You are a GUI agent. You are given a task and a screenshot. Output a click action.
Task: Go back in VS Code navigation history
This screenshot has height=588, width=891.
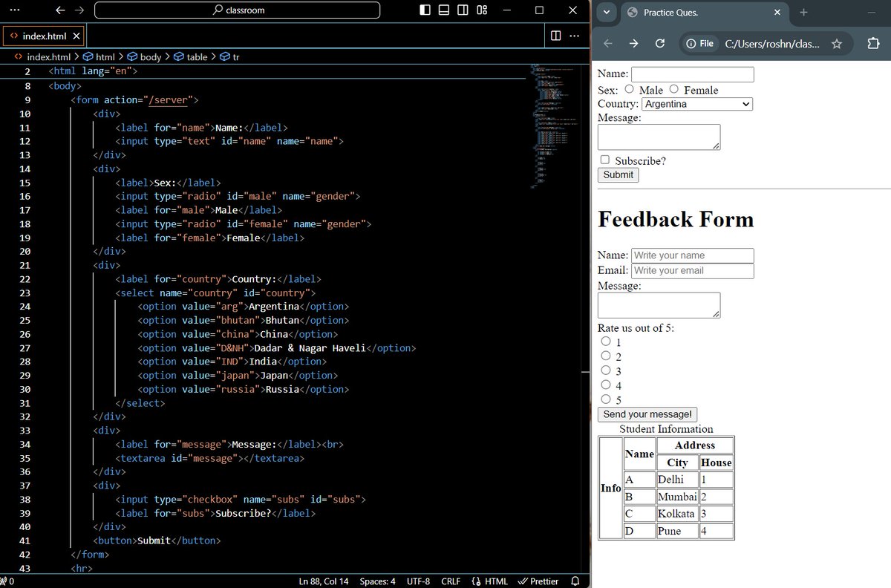(x=61, y=10)
